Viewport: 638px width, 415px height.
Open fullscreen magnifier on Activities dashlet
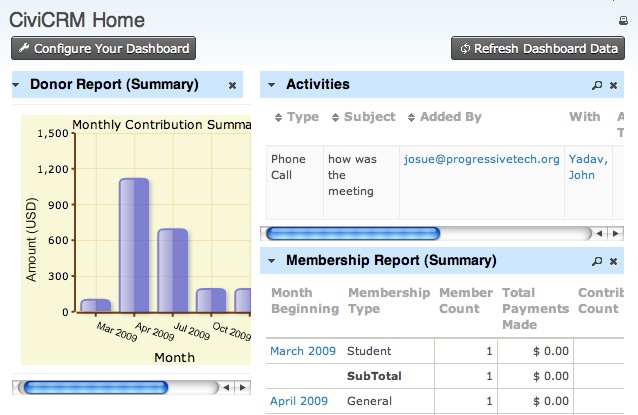coord(598,86)
